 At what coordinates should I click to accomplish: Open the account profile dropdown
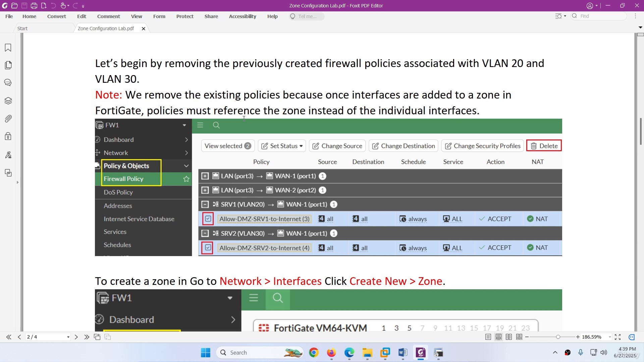pos(592,6)
